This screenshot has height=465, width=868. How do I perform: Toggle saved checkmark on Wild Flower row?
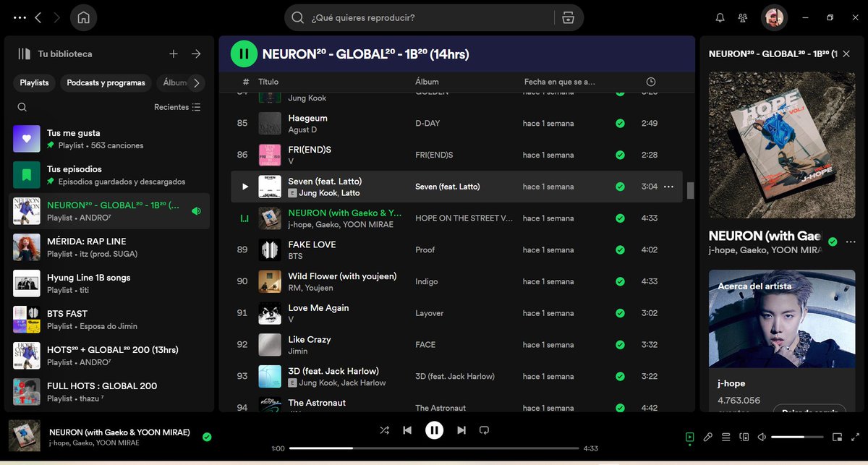click(x=620, y=281)
